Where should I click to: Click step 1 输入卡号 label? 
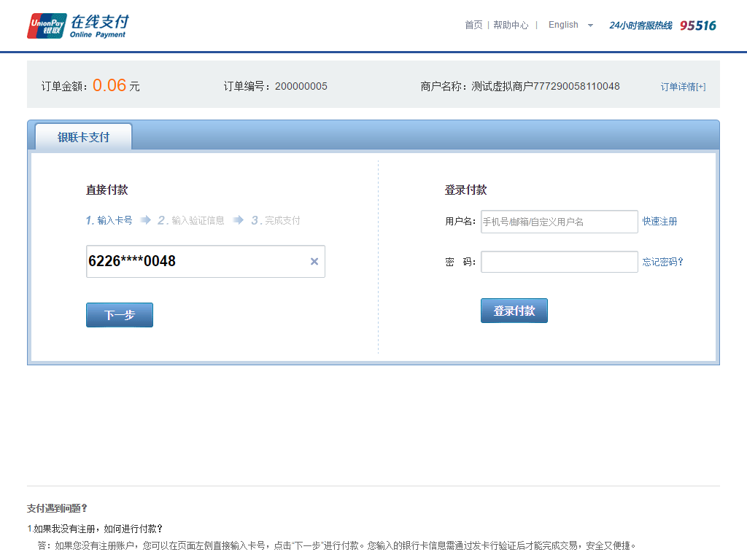(x=109, y=220)
